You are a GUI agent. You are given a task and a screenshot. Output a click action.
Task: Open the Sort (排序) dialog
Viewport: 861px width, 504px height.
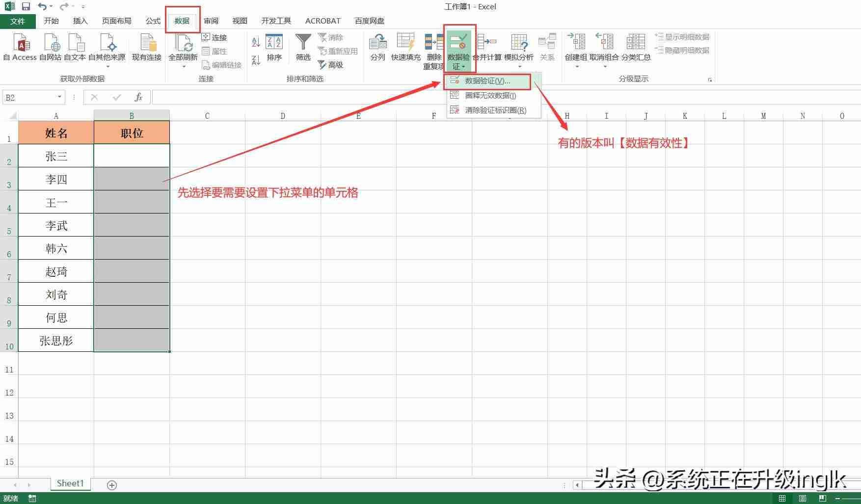pos(274,47)
